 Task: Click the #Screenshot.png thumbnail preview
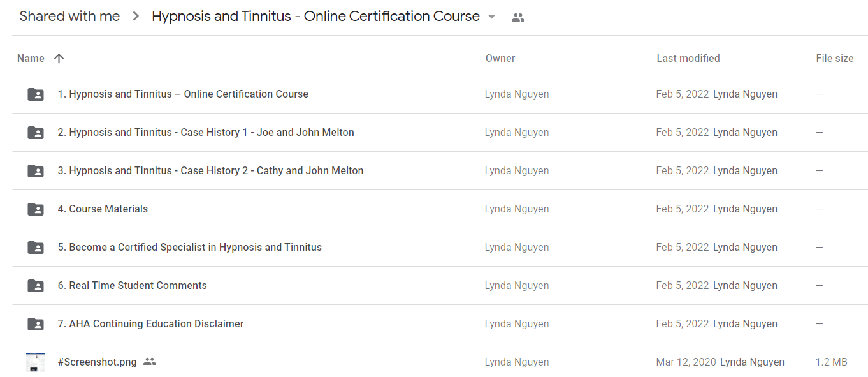36,362
